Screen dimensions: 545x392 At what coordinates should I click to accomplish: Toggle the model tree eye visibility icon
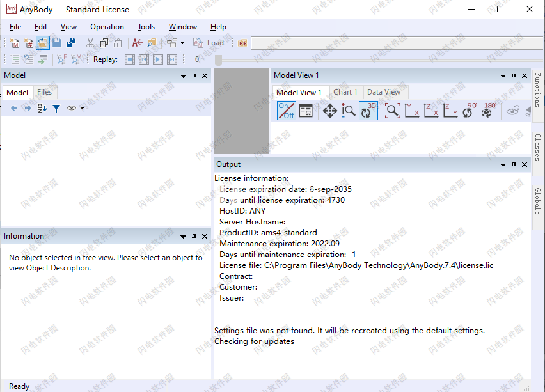pyautogui.click(x=72, y=108)
